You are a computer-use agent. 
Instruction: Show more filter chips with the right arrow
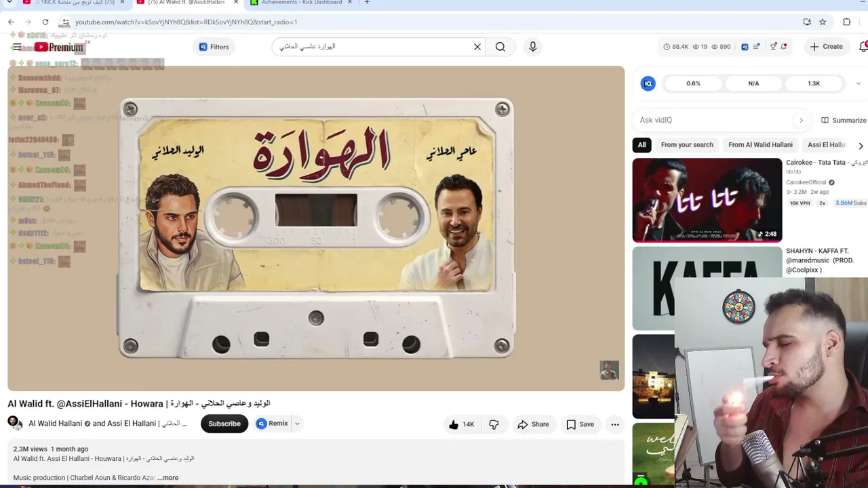click(x=861, y=145)
